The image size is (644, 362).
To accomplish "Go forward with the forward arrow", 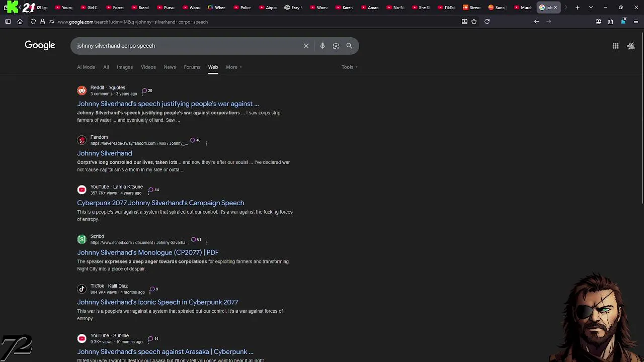I will 549,22.
